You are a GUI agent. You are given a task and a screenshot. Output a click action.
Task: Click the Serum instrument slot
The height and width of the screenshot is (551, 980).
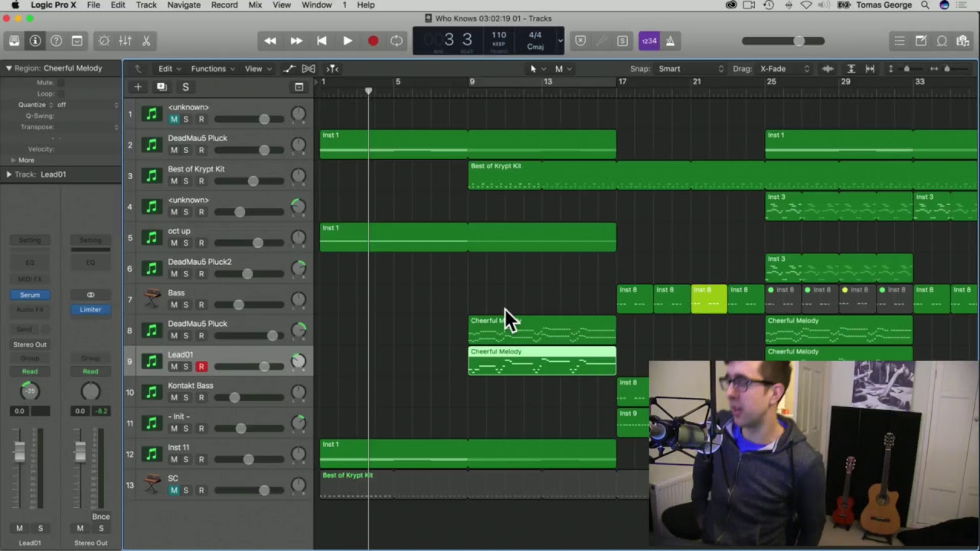click(x=30, y=295)
